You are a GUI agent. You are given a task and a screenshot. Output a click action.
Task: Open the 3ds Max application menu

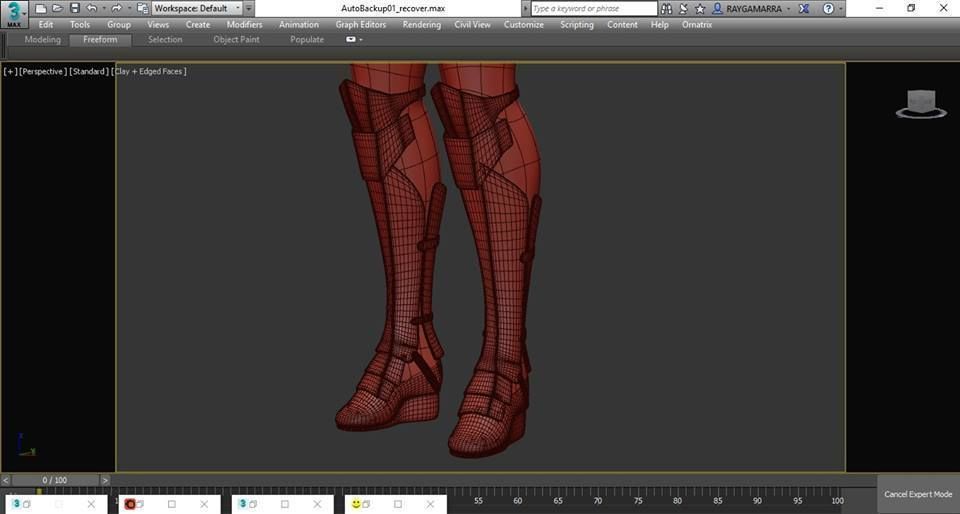[x=13, y=14]
